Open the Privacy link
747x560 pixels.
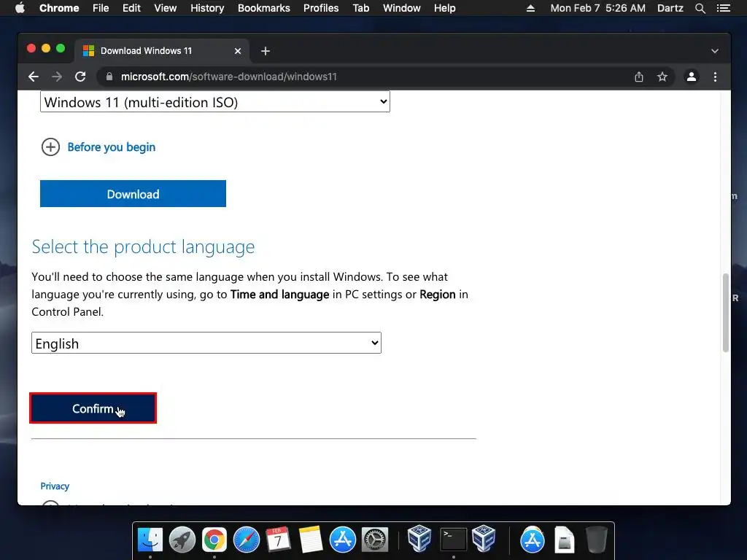pyautogui.click(x=55, y=486)
